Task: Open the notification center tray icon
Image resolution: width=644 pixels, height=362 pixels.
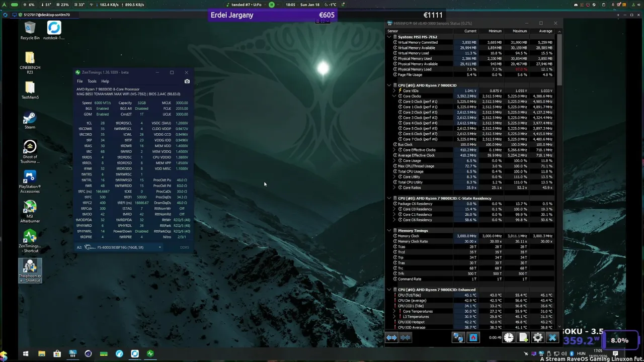Action: point(615,354)
